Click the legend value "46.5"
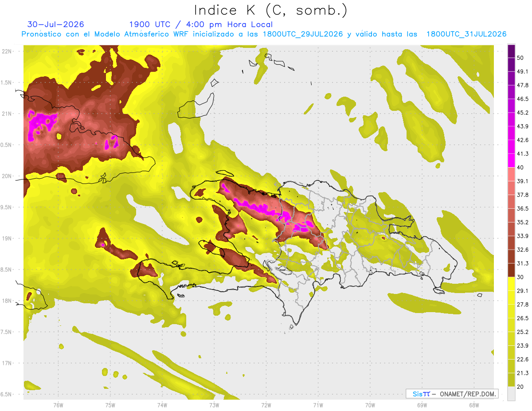532x411 pixels. click(523, 99)
